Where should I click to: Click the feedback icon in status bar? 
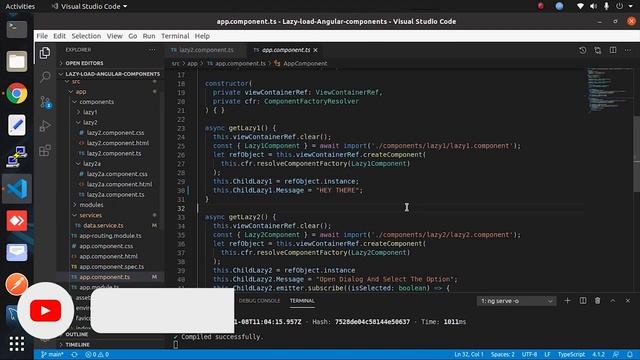click(616, 354)
